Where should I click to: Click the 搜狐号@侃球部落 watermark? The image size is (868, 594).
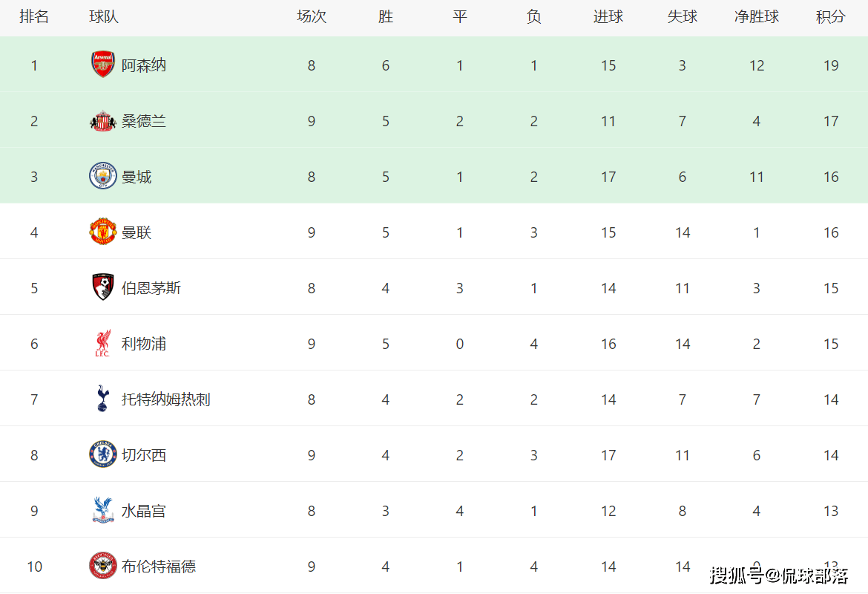pos(779,575)
